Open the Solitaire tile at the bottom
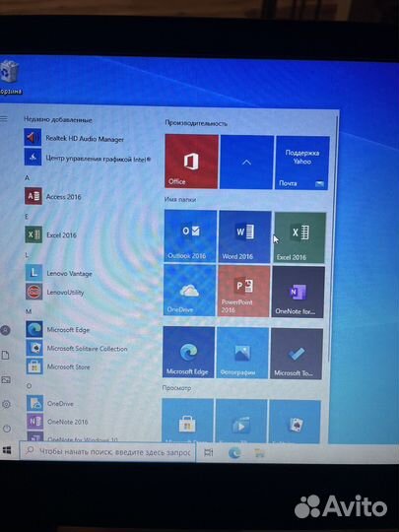 point(295,423)
